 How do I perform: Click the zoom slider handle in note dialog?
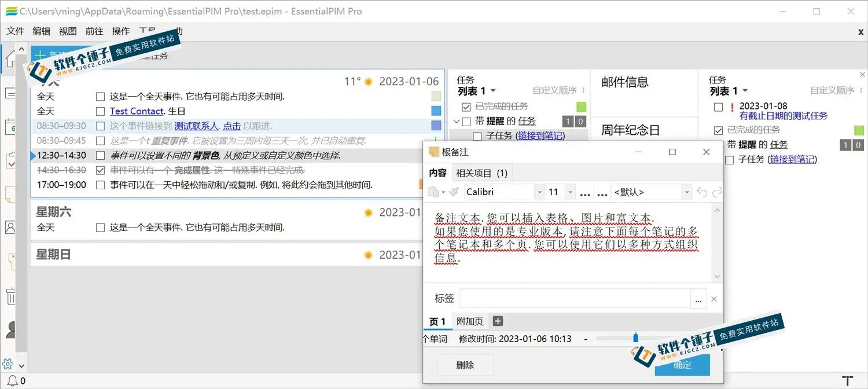click(x=635, y=337)
